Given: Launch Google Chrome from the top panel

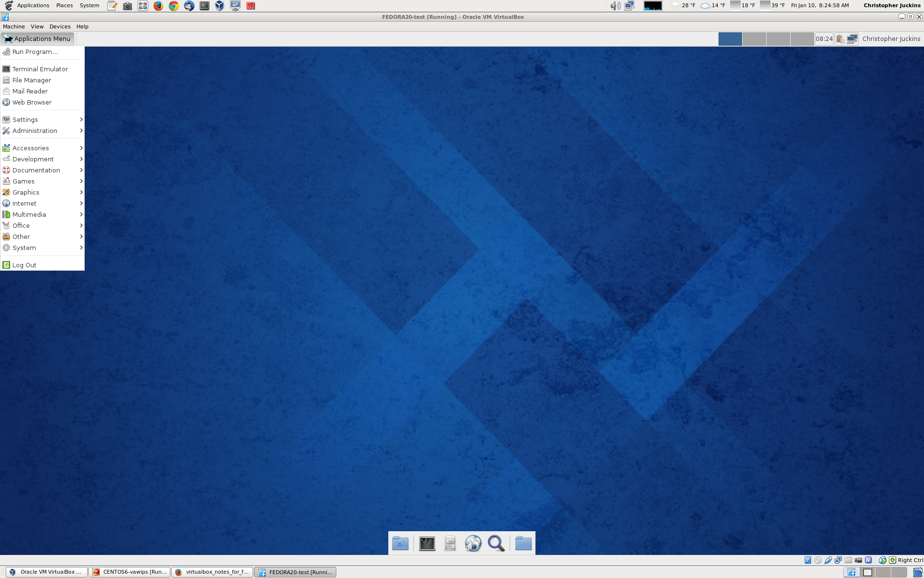Looking at the screenshot, I should 174,6.
